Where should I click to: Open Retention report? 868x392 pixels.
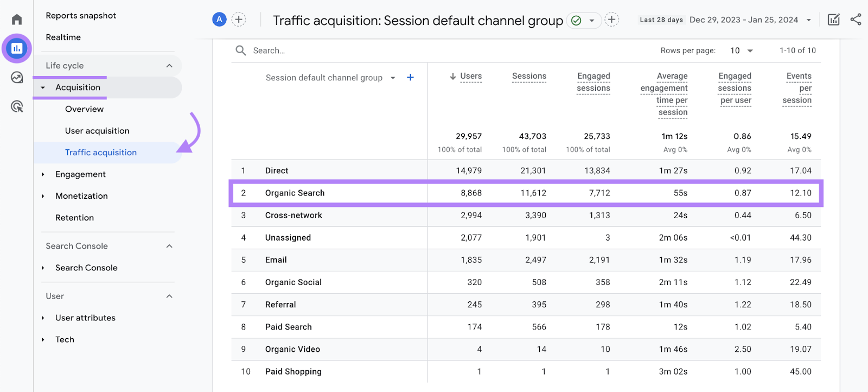74,218
